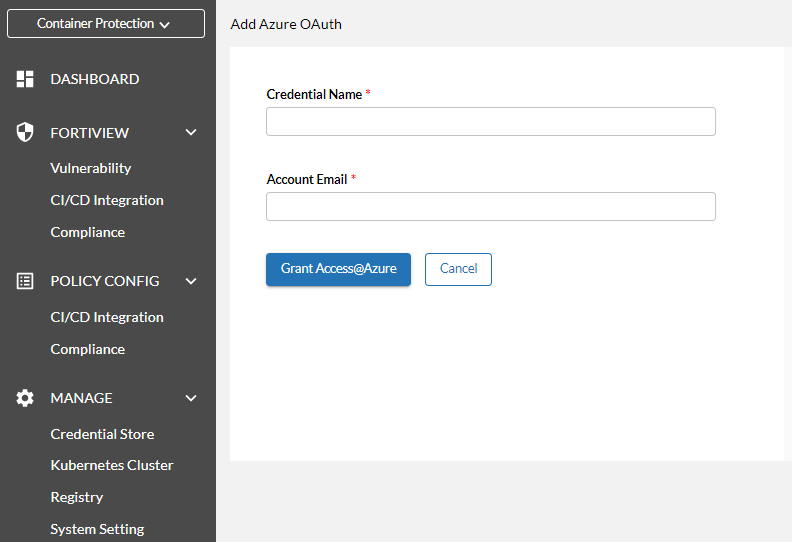The width and height of the screenshot is (792, 542).
Task: Open Dashboard from the sidebar
Action: coord(95,79)
